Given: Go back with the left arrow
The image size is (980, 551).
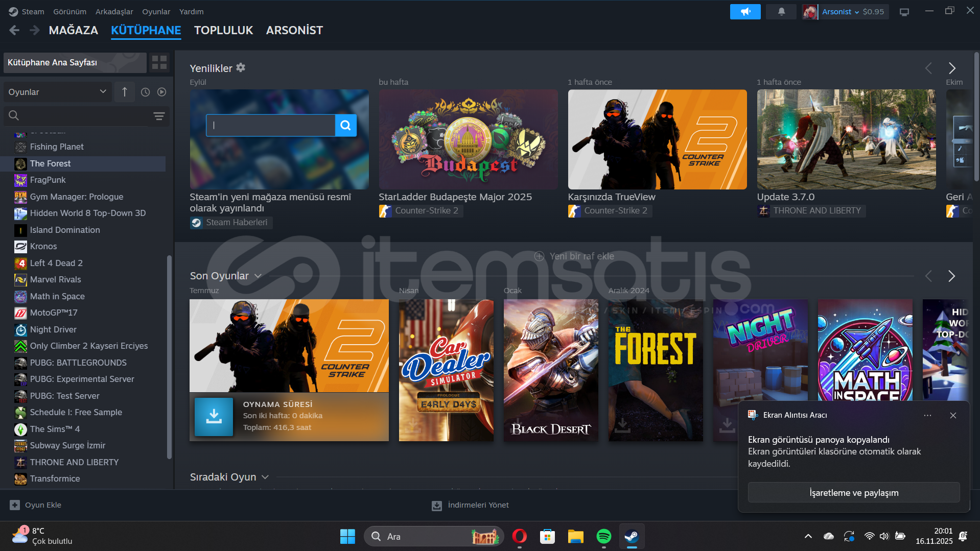Looking at the screenshot, I should 14,31.
